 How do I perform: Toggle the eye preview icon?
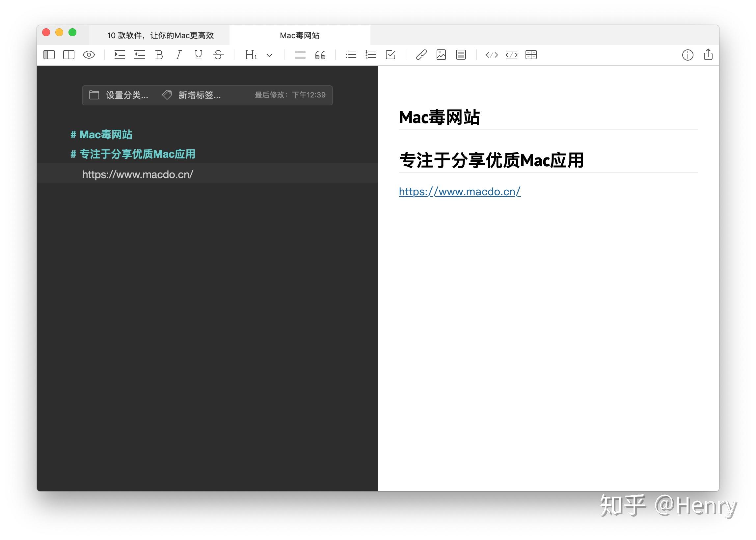point(89,55)
